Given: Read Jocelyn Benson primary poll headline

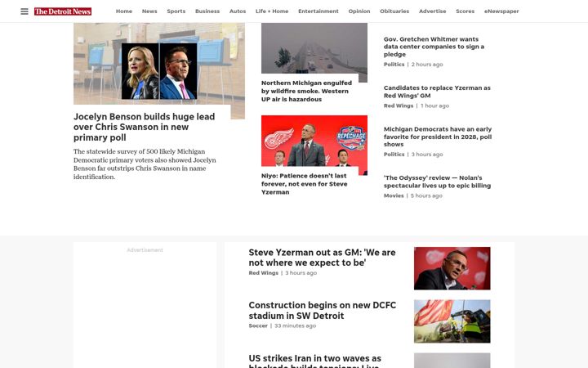Looking at the screenshot, I should coord(145,127).
